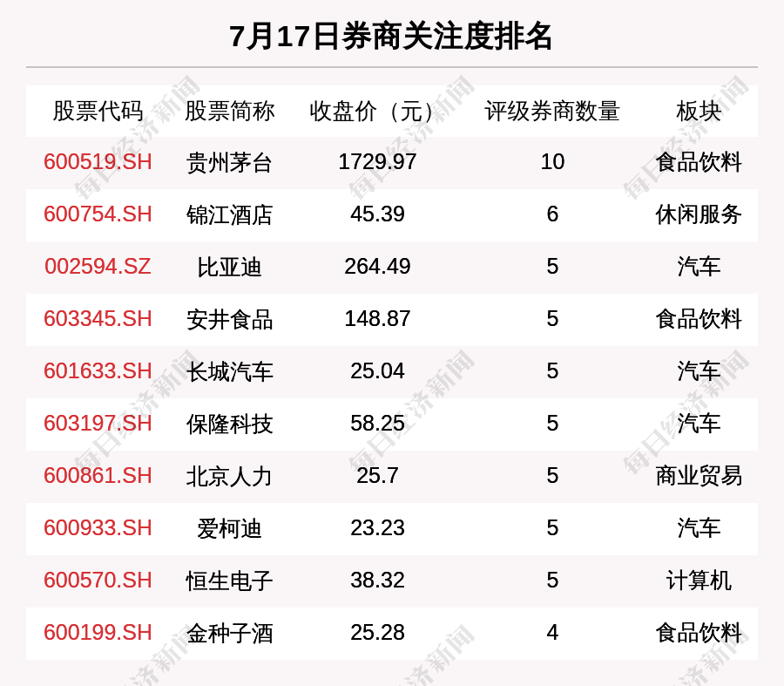Screen dimensions: 784x686
Task: Click the closing price 25.28
Action: [377, 633]
